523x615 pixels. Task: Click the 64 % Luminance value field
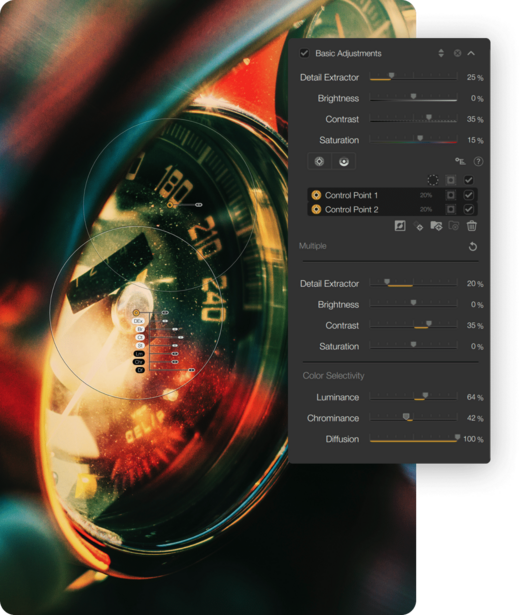pos(475,397)
